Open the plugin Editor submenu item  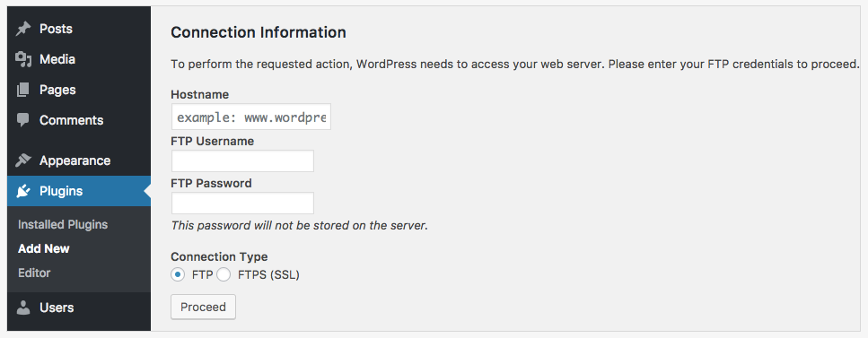(x=34, y=273)
